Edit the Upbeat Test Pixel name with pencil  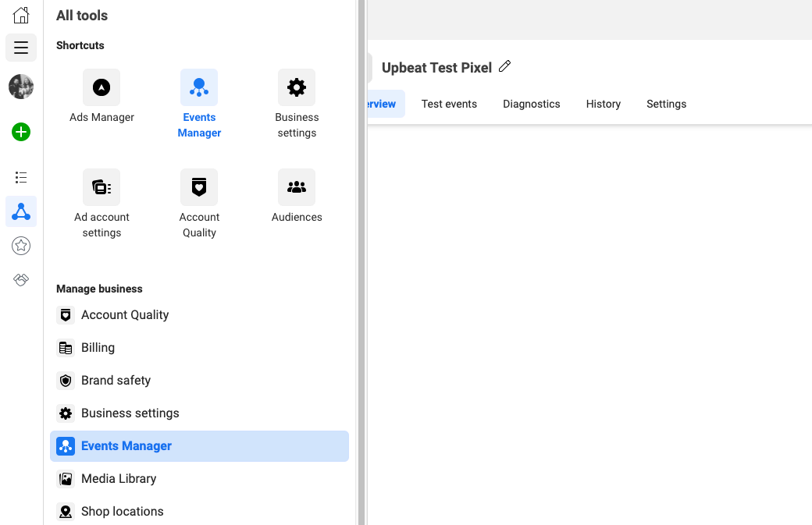(x=504, y=67)
